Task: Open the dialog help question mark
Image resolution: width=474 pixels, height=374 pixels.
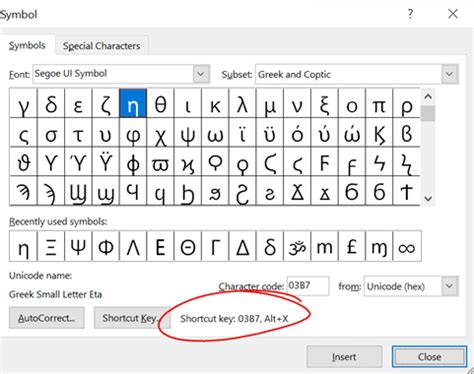Action: pyautogui.click(x=410, y=14)
